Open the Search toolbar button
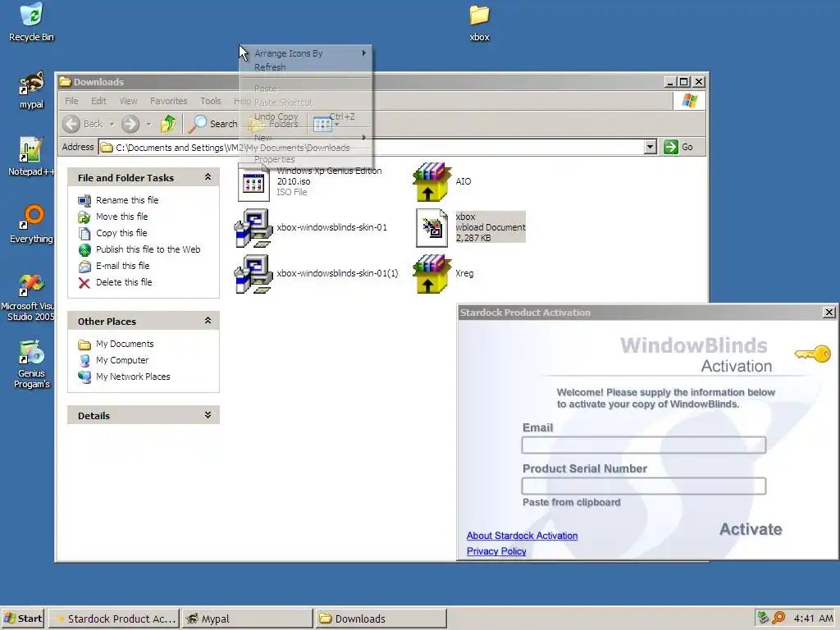840x630 pixels. coord(213,124)
